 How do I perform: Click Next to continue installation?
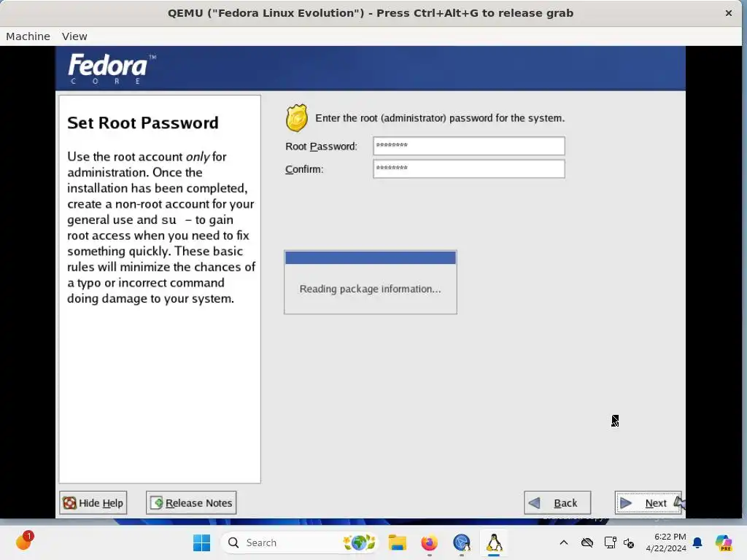pyautogui.click(x=648, y=503)
